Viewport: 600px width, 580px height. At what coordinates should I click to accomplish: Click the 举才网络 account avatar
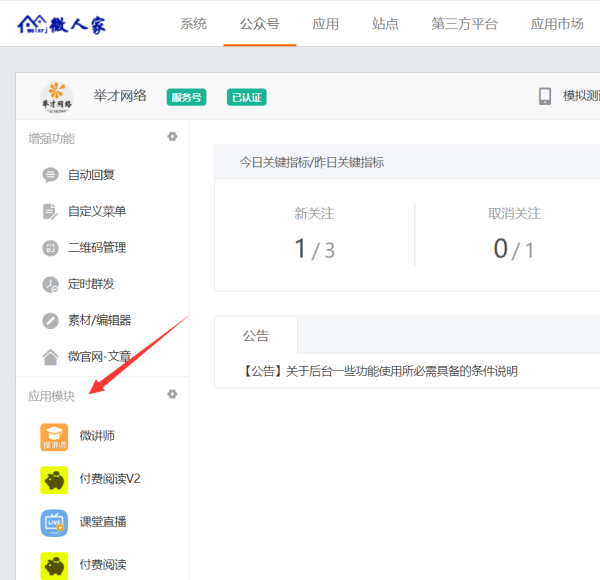(x=57, y=97)
